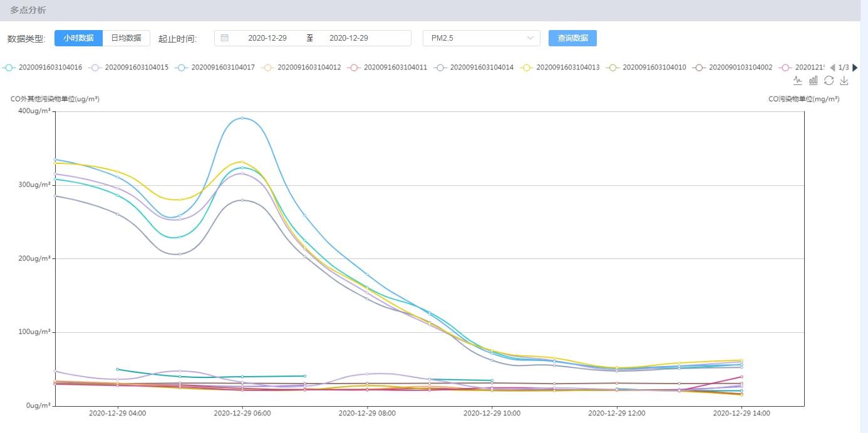
Task: Click 查询数据 query button
Action: point(572,38)
